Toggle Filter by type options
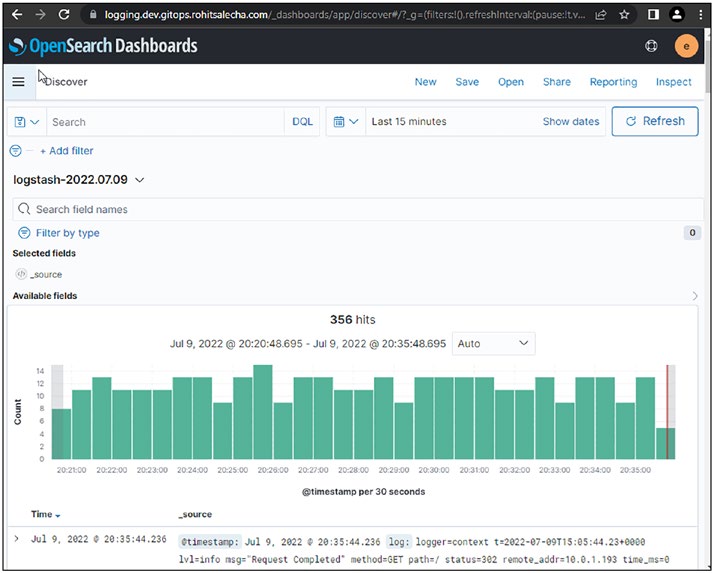The width and height of the screenshot is (714, 573). tap(59, 233)
